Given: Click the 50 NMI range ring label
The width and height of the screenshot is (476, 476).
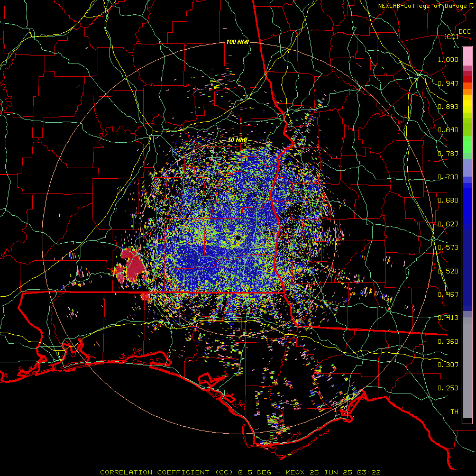Looking at the screenshot, I should [237, 140].
